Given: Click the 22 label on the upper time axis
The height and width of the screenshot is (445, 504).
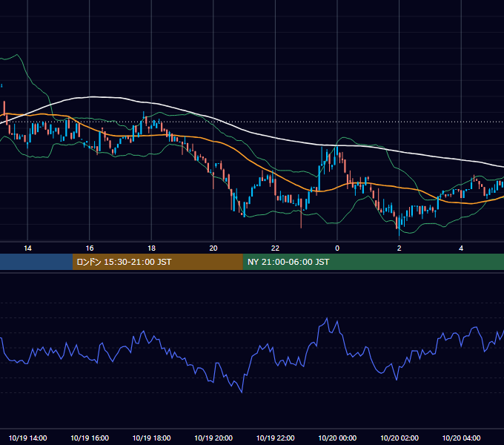Looking at the screenshot, I should 275,248.
